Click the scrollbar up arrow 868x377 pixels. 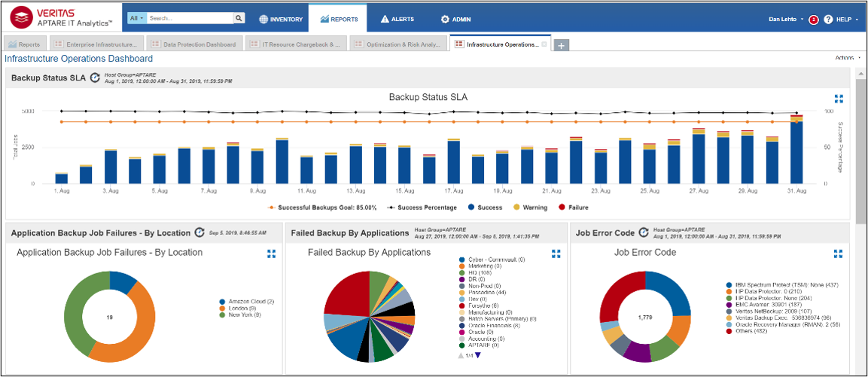coord(860,72)
